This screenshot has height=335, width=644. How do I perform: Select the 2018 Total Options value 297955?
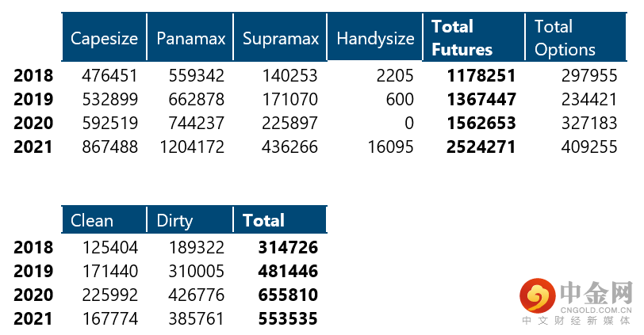[x=584, y=76]
